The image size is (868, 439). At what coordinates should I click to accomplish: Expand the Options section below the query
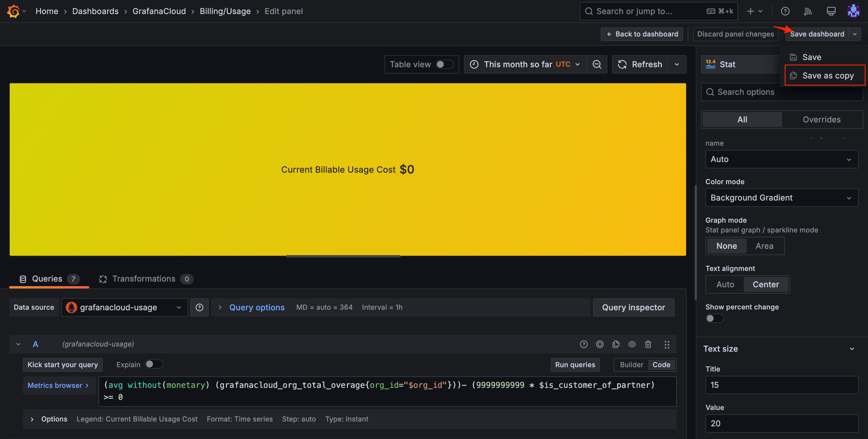point(48,419)
